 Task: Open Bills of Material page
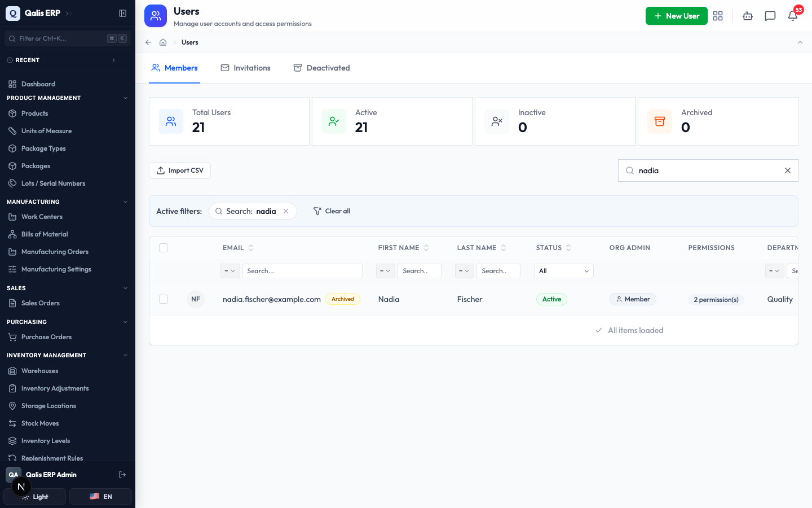pyautogui.click(x=68, y=234)
